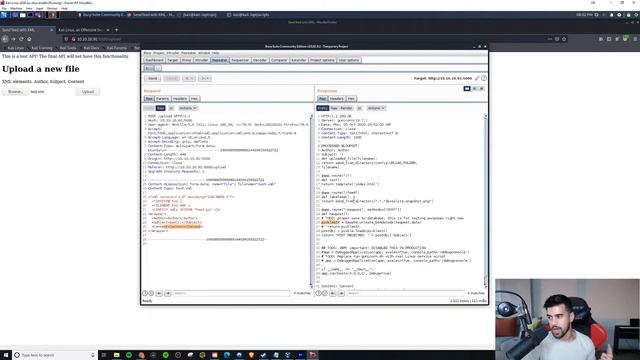Open the Dashboard tab in Burp Suite
This screenshot has height=360, width=640.
click(x=154, y=60)
